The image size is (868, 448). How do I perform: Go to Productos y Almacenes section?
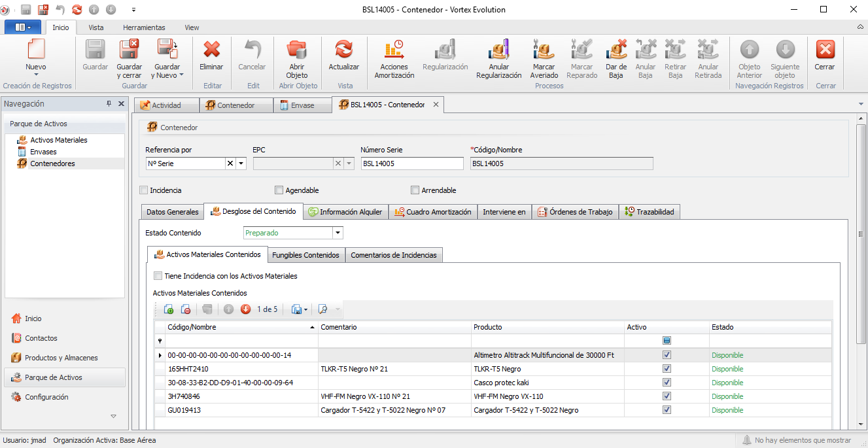click(61, 358)
